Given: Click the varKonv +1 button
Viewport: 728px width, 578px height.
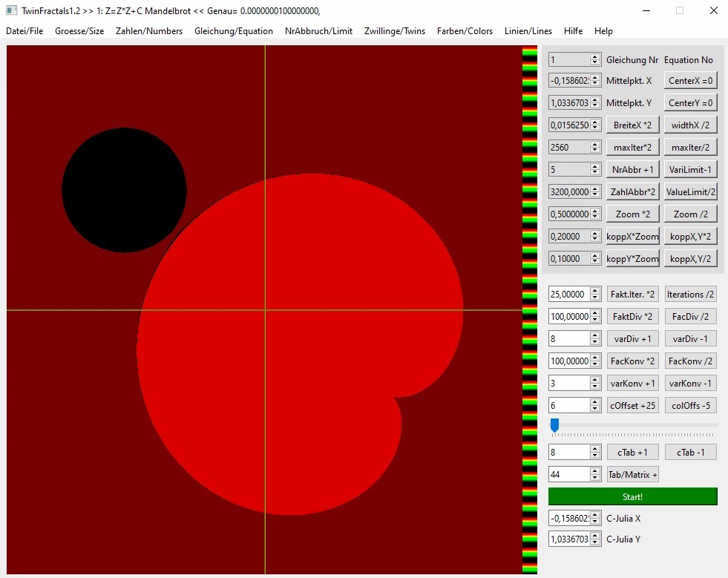Looking at the screenshot, I should [x=632, y=384].
